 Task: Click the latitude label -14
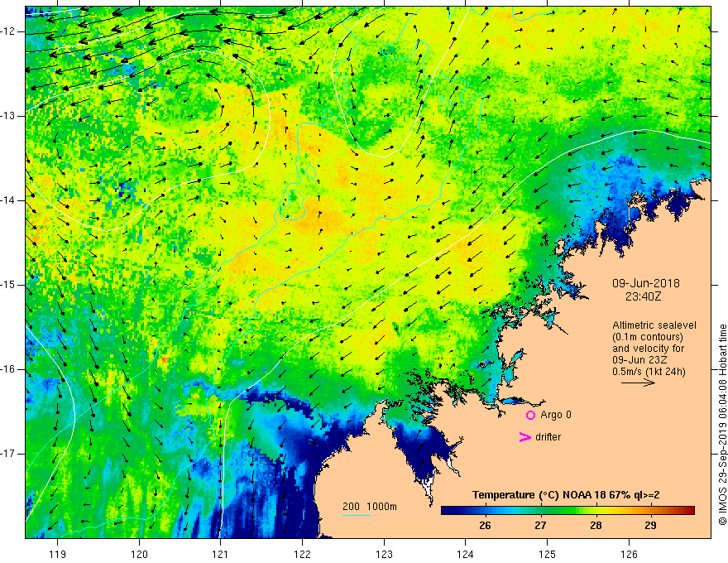click(x=9, y=200)
